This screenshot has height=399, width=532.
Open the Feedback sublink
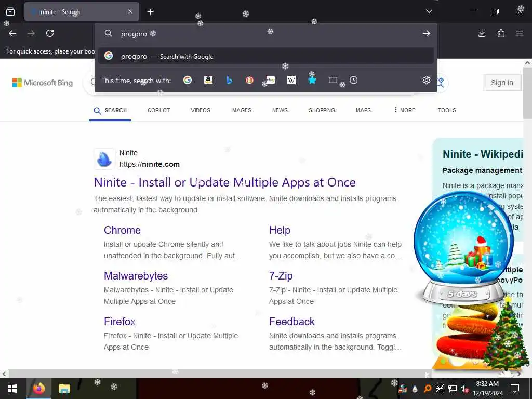pyautogui.click(x=292, y=321)
